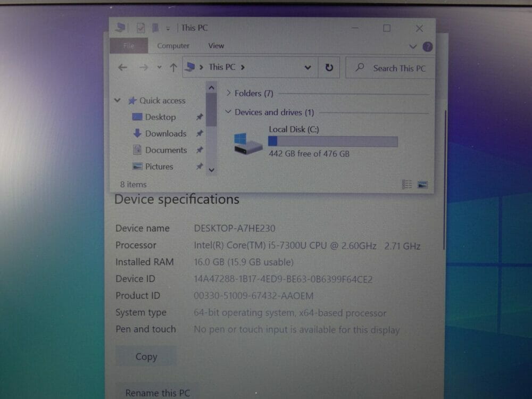Screen dimensions: 532x399
Task: Click device name DESKTOP-A7HE230 in Settings
Action: coord(235,228)
